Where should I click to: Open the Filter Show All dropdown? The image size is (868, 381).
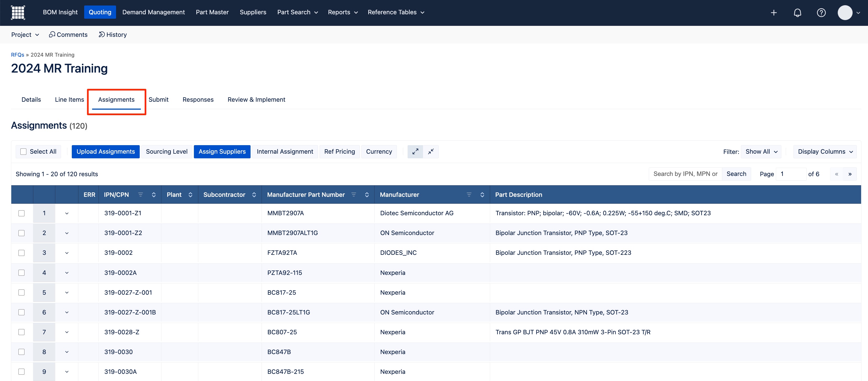pos(761,151)
